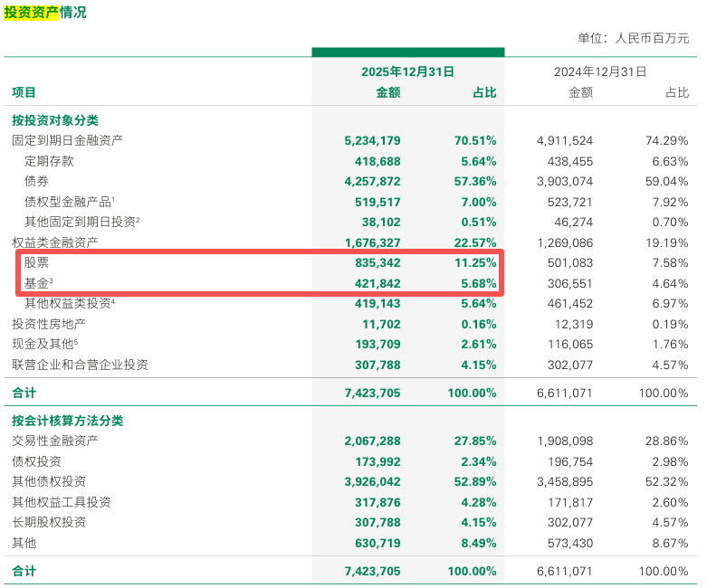This screenshot has width=707, height=588.
Task: Select the stock amount 835,342
Action: coord(372,262)
